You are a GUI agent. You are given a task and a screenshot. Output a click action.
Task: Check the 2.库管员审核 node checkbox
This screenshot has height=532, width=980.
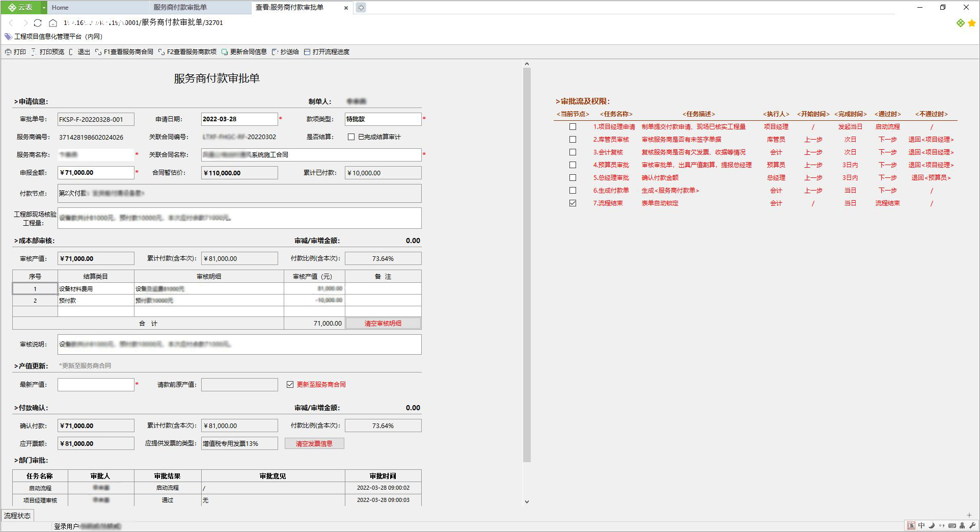(573, 140)
